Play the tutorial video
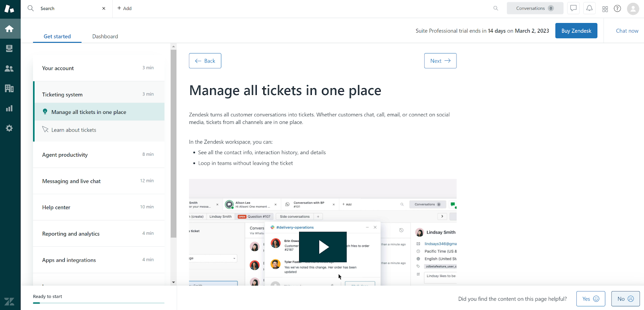 point(323,247)
